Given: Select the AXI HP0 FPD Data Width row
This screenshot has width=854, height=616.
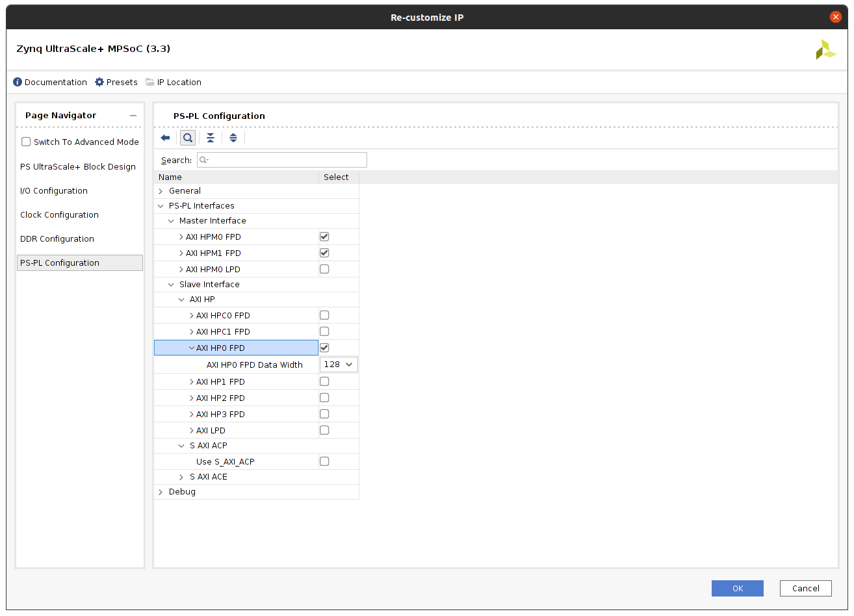Looking at the screenshot, I should pos(256,365).
